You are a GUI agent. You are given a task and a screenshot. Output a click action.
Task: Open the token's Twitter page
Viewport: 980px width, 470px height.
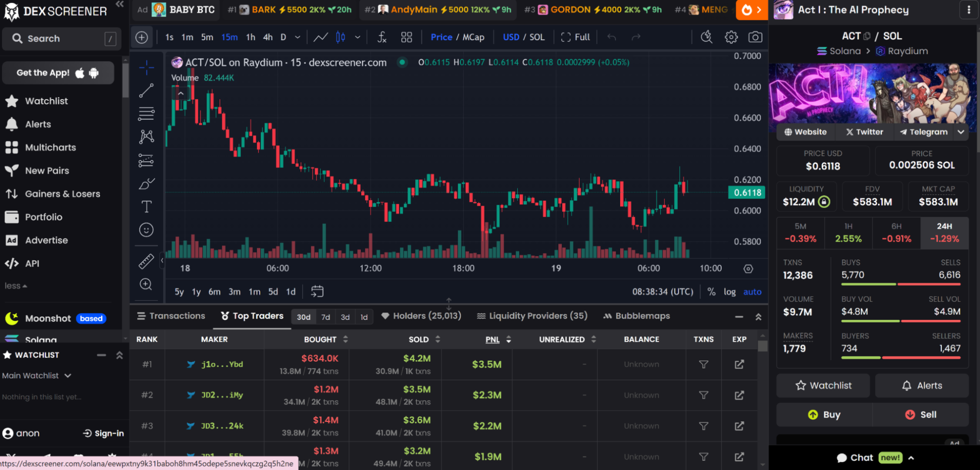tap(864, 132)
